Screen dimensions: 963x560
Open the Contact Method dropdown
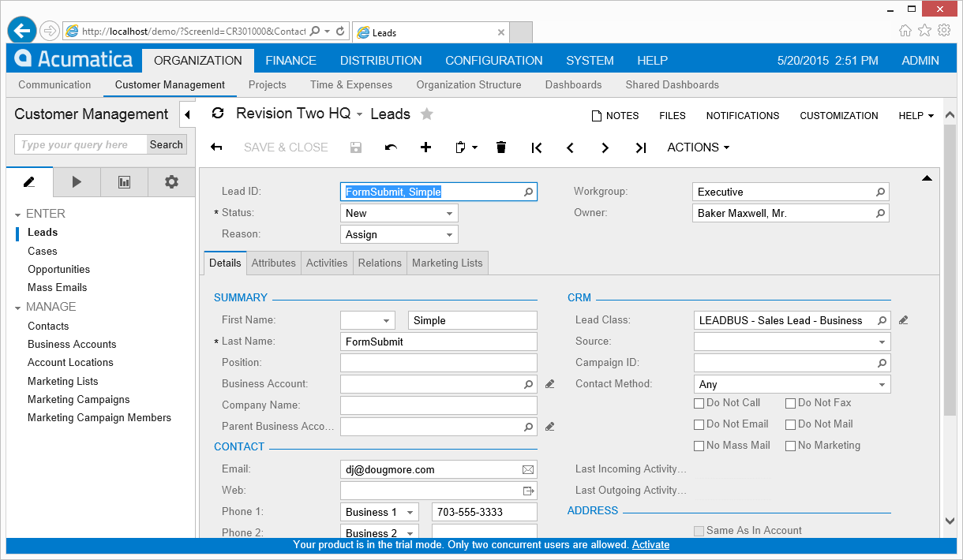[882, 384]
